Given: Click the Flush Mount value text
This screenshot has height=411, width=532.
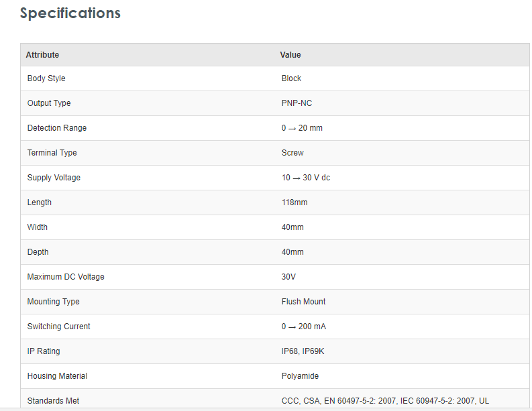Looking at the screenshot, I should tap(304, 302).
